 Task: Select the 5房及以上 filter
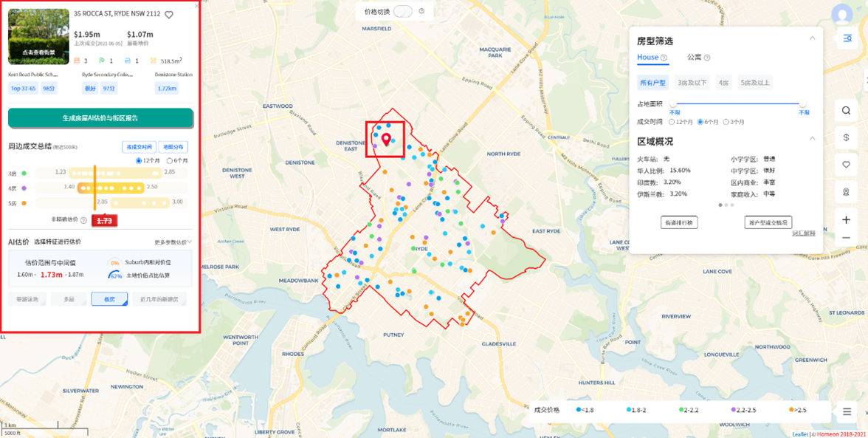pos(755,83)
